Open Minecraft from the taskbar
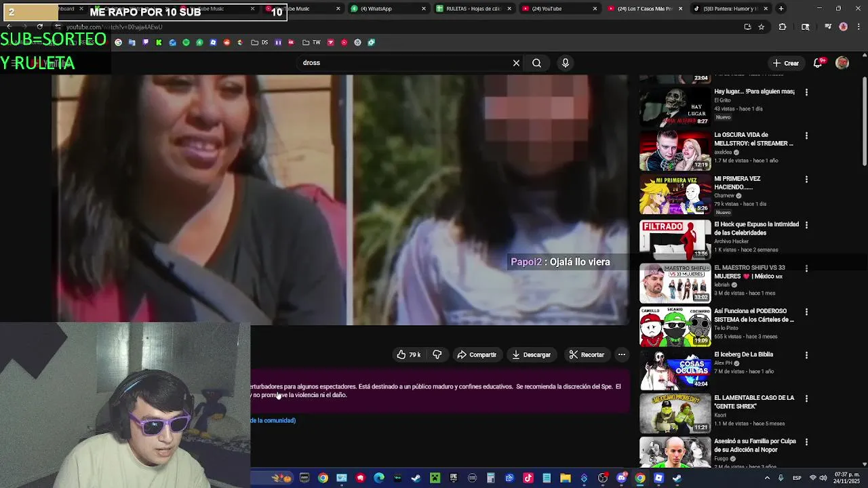The width and height of the screenshot is (868, 488). coord(434,478)
